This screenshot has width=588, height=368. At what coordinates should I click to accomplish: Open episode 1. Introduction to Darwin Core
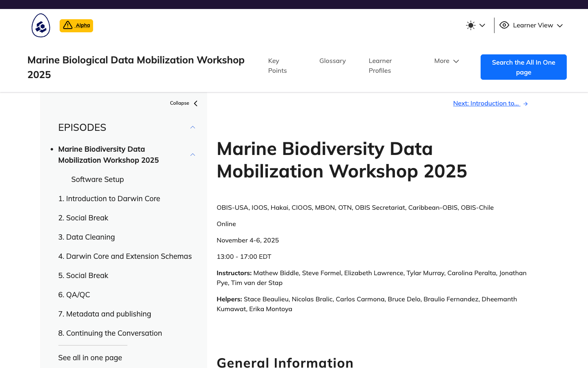tap(109, 199)
